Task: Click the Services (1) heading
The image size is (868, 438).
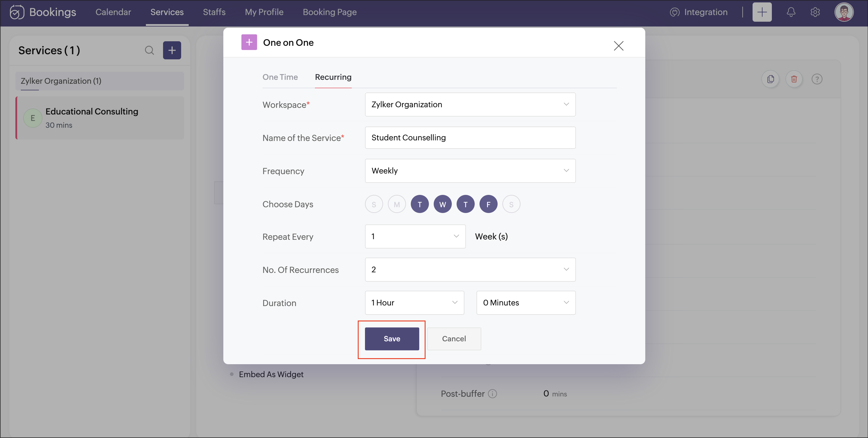Action: pyautogui.click(x=49, y=51)
